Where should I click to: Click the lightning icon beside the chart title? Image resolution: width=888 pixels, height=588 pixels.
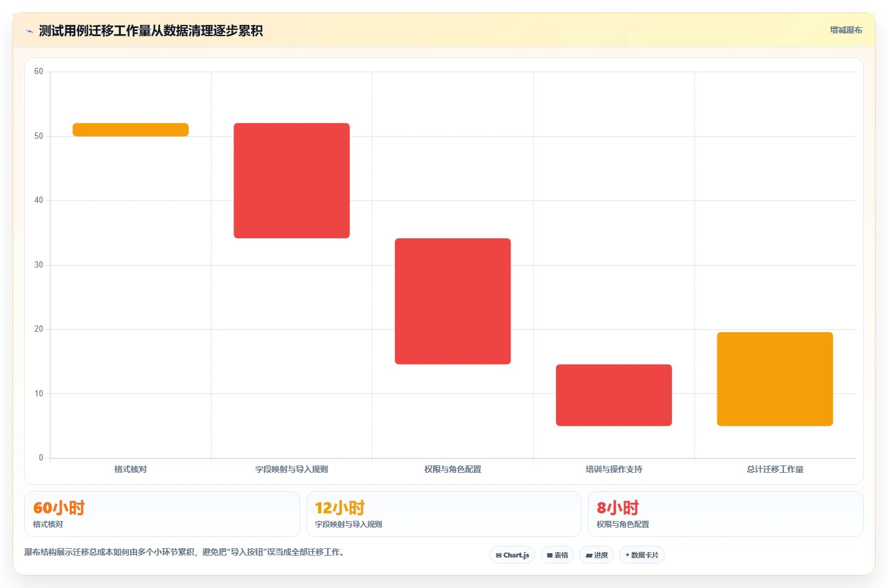29,31
